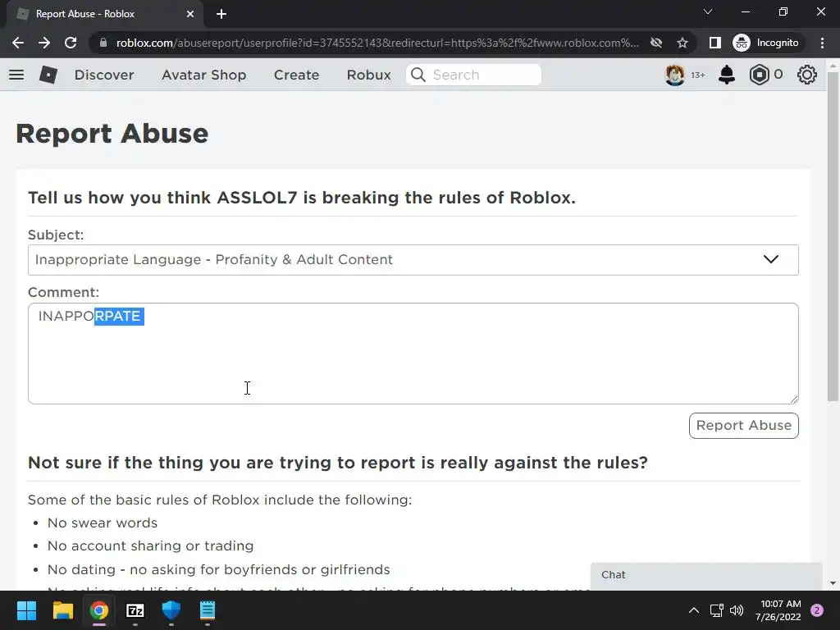
Task: Show hidden system tray icons
Action: point(694,610)
